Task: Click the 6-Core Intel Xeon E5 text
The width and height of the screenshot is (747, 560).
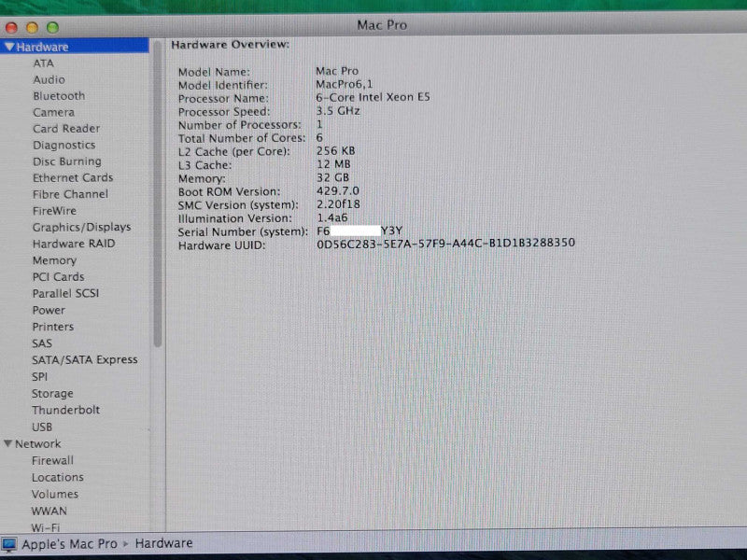Action: click(373, 97)
